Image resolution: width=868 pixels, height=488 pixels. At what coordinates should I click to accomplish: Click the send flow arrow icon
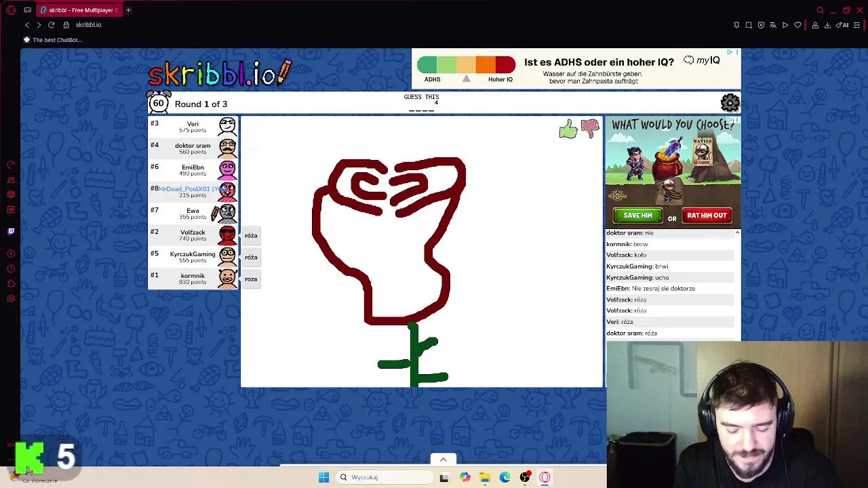point(785,25)
